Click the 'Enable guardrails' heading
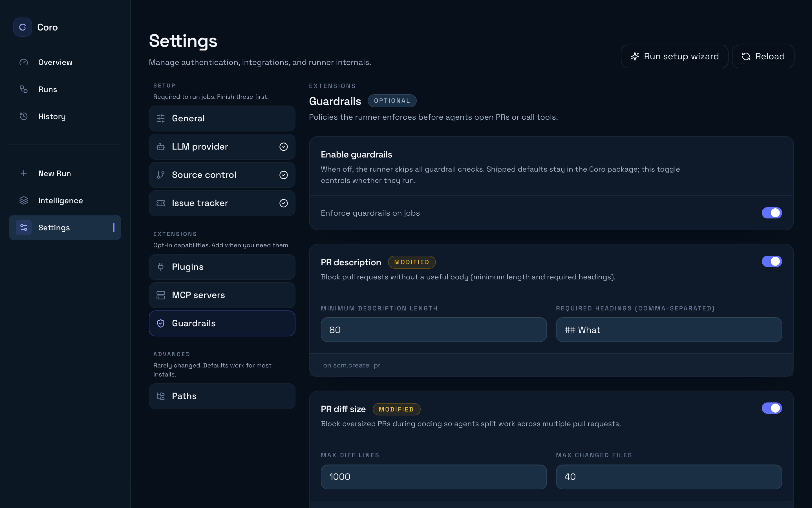This screenshot has height=508, width=812. (x=356, y=155)
